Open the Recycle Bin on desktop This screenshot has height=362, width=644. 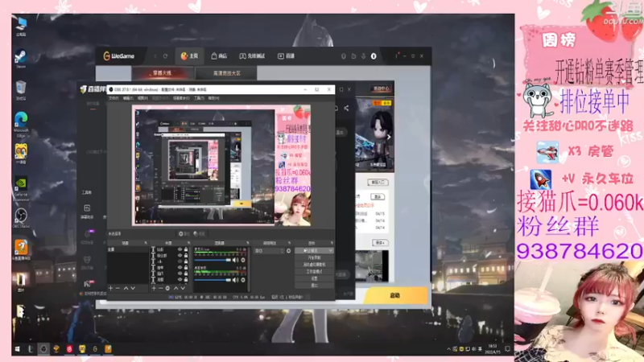tap(21, 90)
